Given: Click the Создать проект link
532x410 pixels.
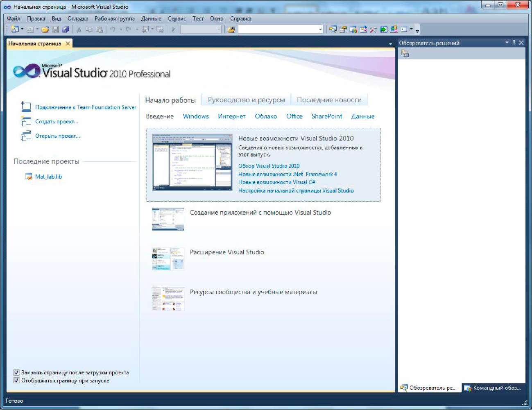Looking at the screenshot, I should click(x=57, y=122).
